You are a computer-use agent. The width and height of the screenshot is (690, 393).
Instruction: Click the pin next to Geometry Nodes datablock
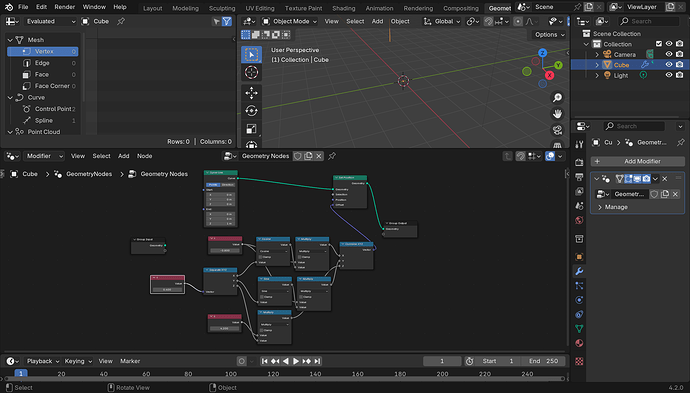coord(332,156)
